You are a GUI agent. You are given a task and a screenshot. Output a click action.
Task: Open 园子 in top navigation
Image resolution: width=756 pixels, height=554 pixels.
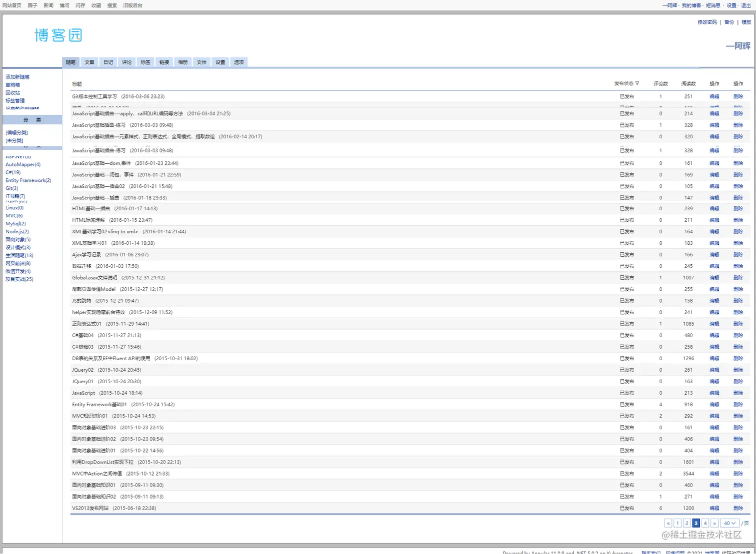point(32,5)
